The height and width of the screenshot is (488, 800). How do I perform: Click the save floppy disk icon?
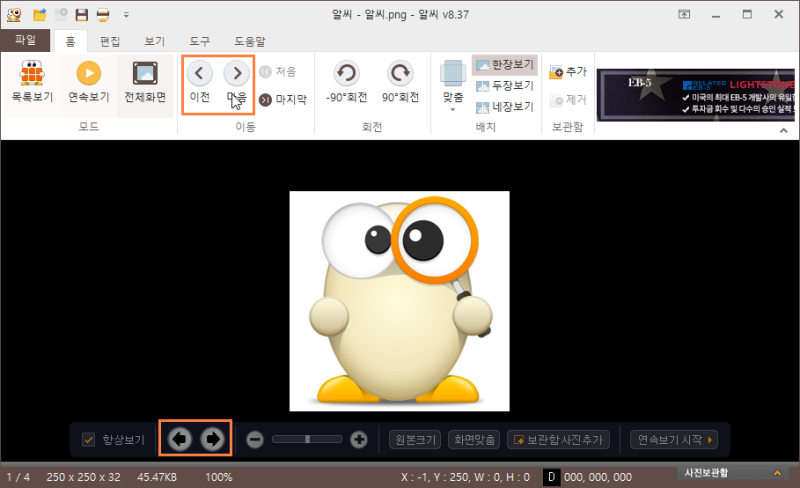pyautogui.click(x=82, y=15)
